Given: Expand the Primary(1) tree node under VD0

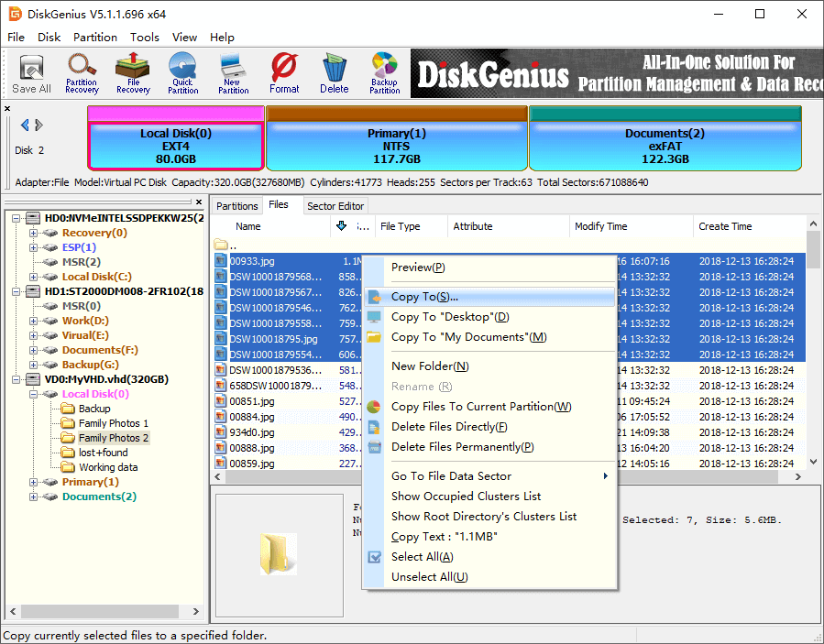Looking at the screenshot, I should [x=34, y=482].
